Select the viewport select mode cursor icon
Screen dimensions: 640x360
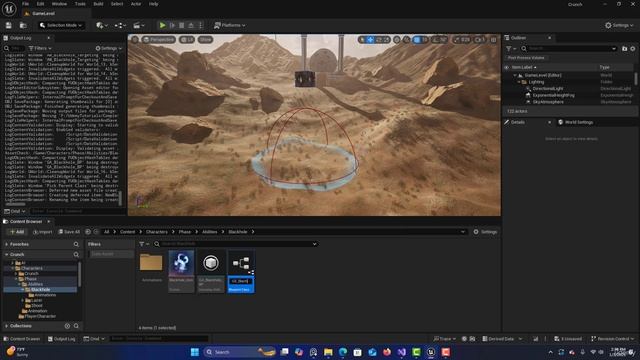362,40
